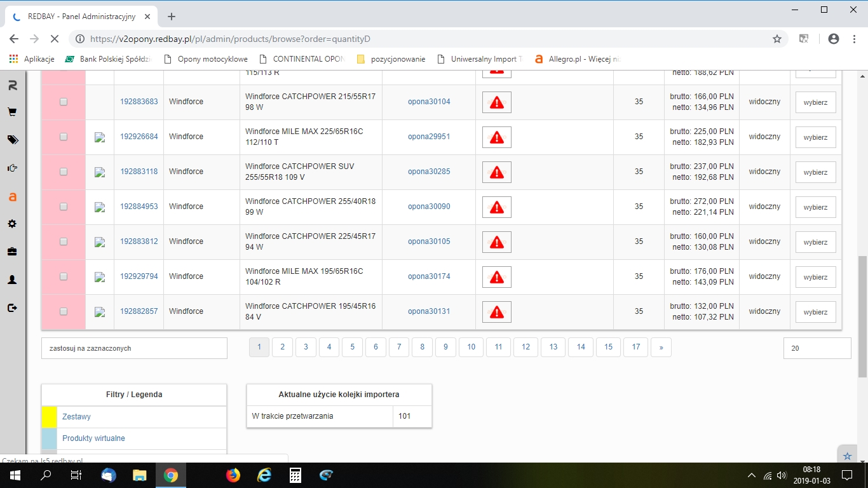This screenshot has height=488, width=868.
Task: Click the logout icon in sidebar
Action: click(x=12, y=308)
